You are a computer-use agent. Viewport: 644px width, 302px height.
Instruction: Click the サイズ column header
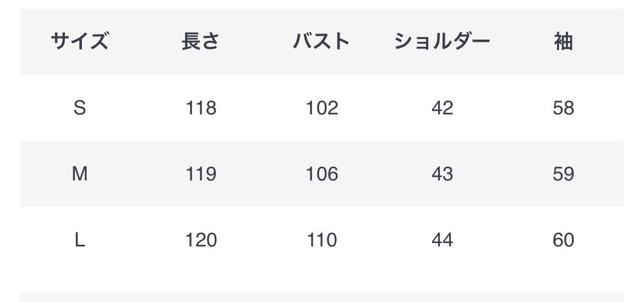(x=80, y=41)
